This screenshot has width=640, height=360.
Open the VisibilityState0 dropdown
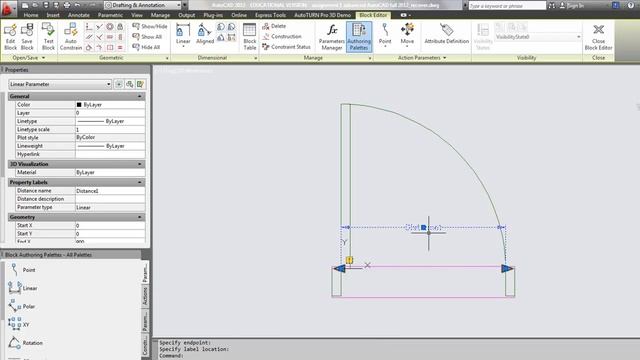[538, 37]
